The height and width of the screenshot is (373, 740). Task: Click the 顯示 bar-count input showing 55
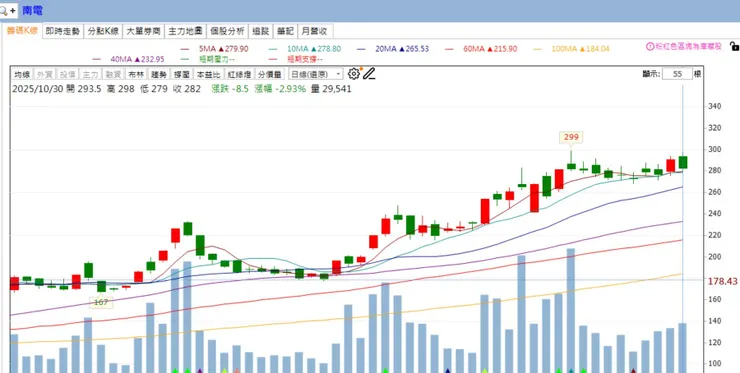(677, 74)
